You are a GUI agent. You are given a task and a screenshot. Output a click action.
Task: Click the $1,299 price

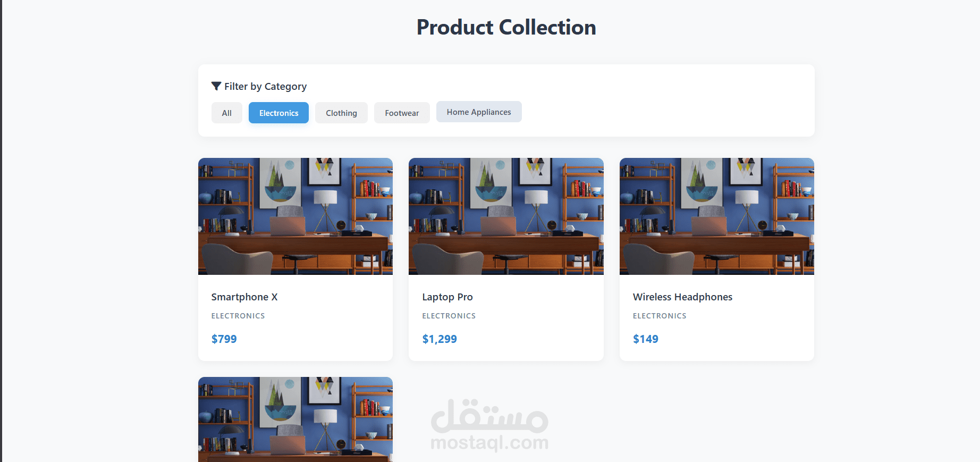(x=440, y=339)
